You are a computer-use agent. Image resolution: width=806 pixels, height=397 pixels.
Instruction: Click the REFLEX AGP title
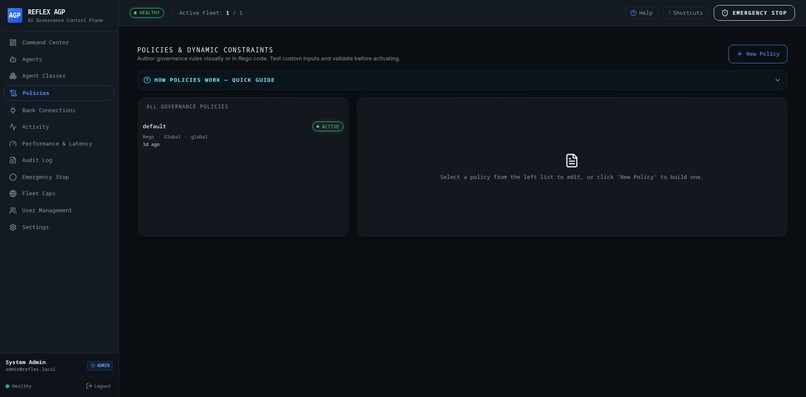click(46, 12)
